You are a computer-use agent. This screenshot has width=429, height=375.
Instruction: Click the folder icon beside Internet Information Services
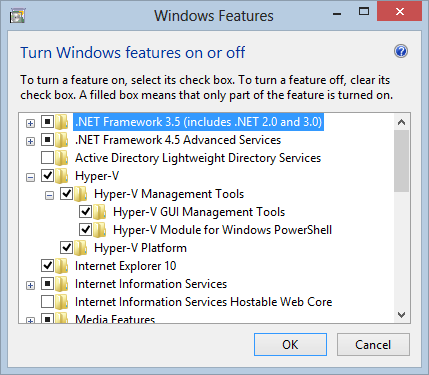[62, 284]
